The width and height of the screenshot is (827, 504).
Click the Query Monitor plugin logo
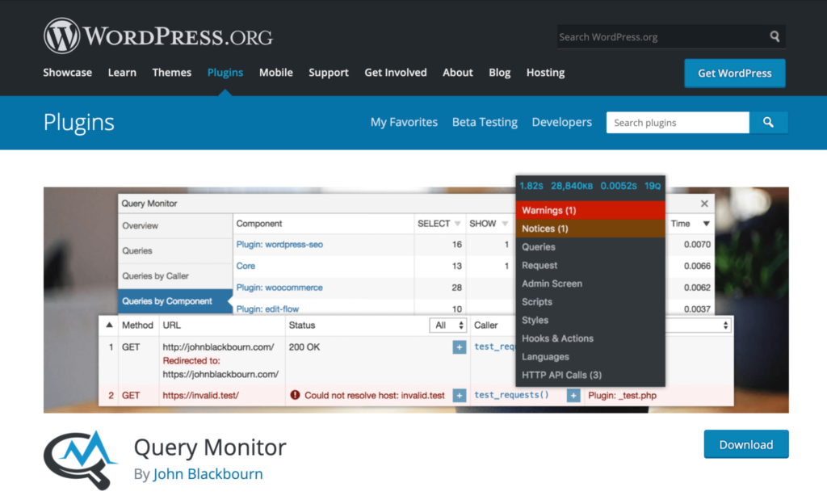(x=80, y=460)
